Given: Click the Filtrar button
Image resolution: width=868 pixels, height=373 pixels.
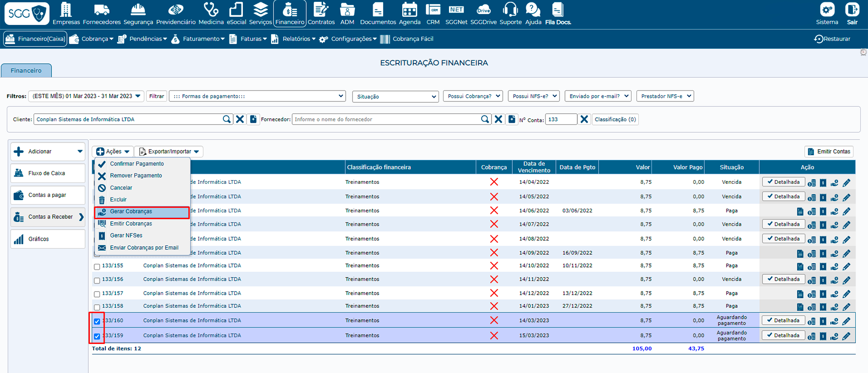Looking at the screenshot, I should point(156,96).
